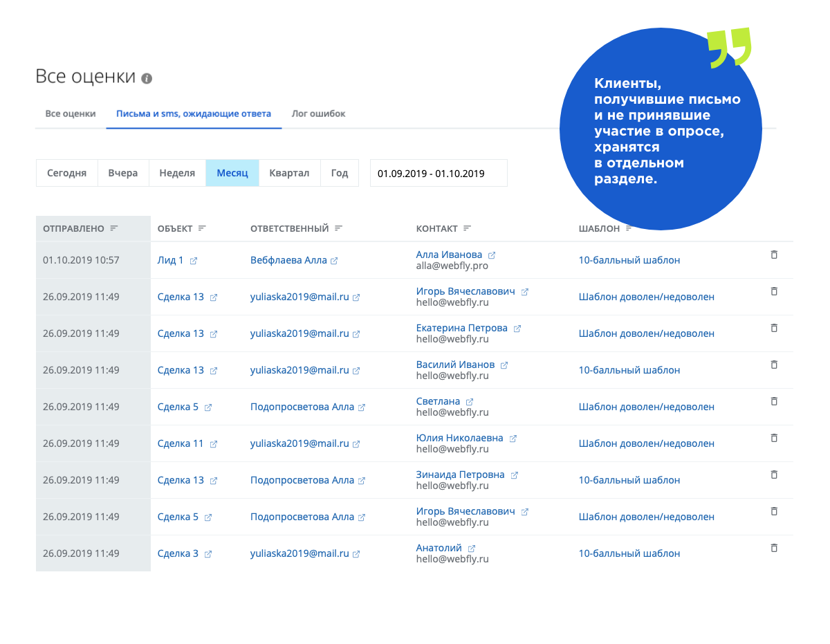Click external link icon in Юлия Николаевна row's yuliaska2019@mail.ru

(x=356, y=444)
